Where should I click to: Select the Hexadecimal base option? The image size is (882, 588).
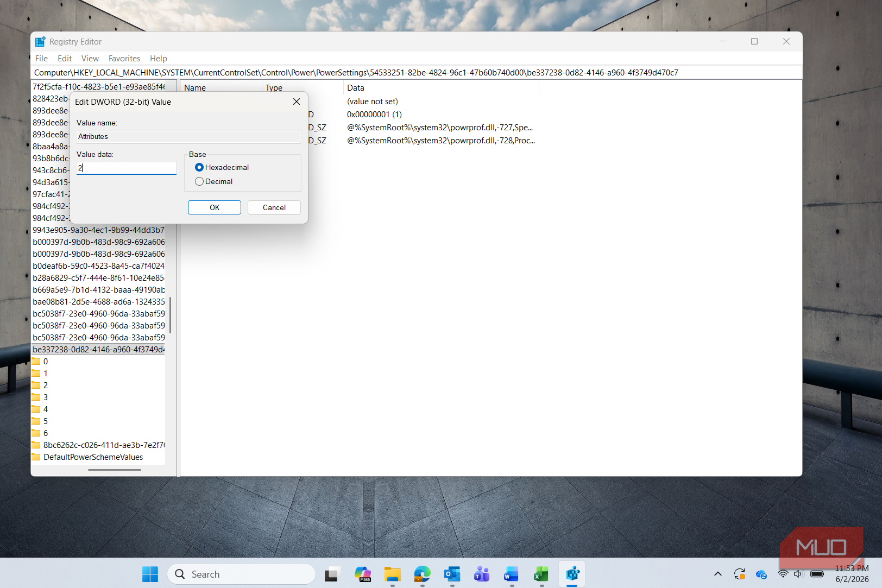coord(222,167)
